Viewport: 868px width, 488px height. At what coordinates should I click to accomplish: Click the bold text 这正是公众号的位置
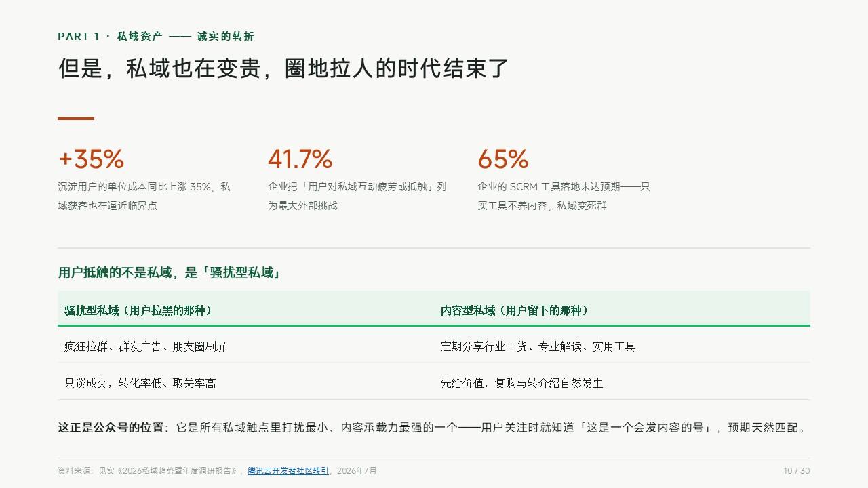pyautogui.click(x=113, y=428)
